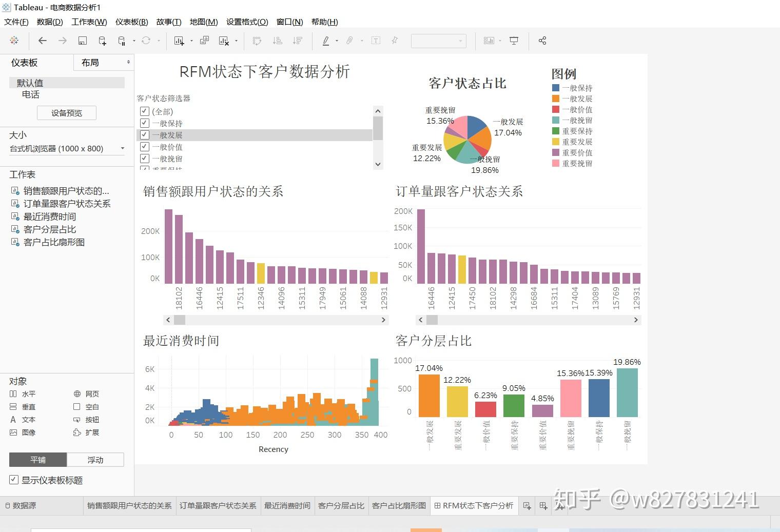The image size is (780, 532).
Task: Click the Tableau start page logo icon
Action: [14, 41]
